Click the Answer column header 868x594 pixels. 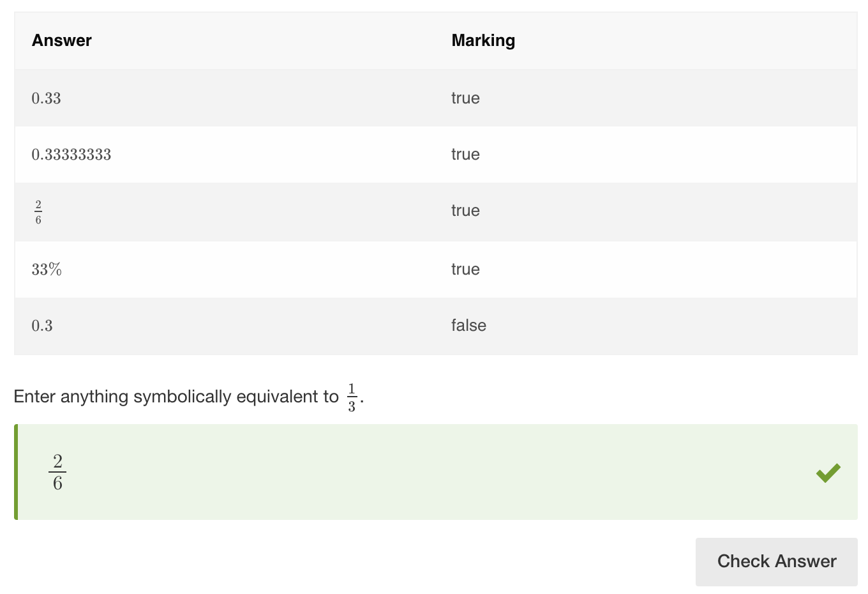[62, 40]
